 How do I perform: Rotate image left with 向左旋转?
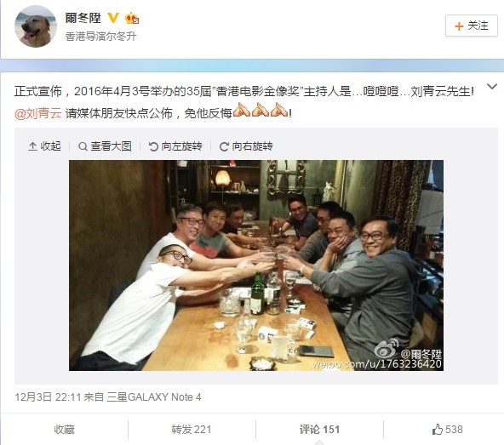175,146
